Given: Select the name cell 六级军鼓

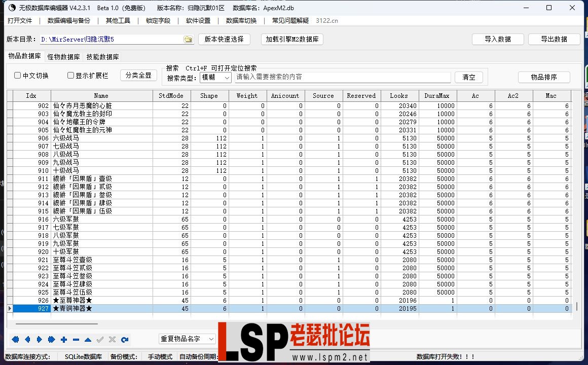Looking at the screenshot, I should pos(101,219).
